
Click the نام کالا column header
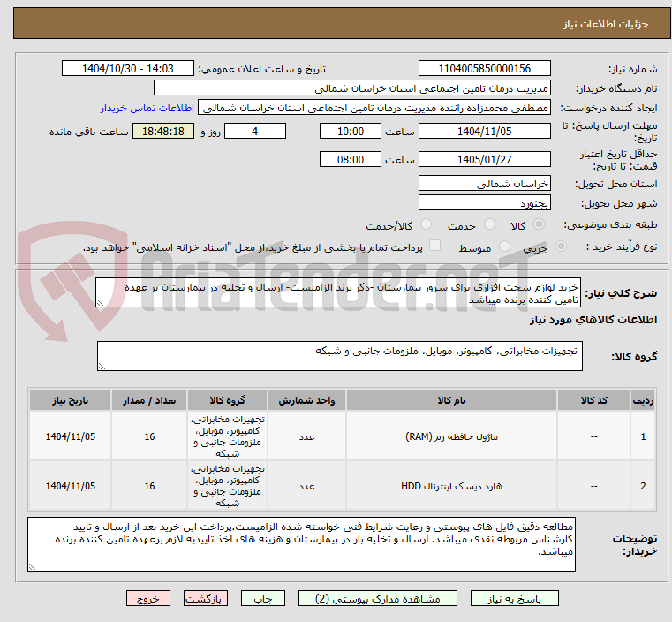click(x=449, y=400)
